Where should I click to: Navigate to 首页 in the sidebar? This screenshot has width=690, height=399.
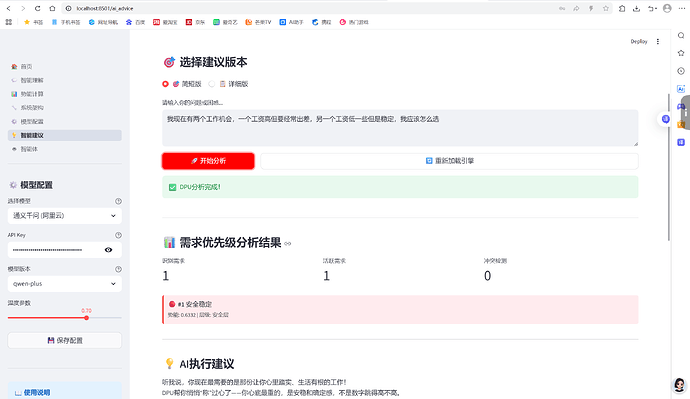click(65, 66)
